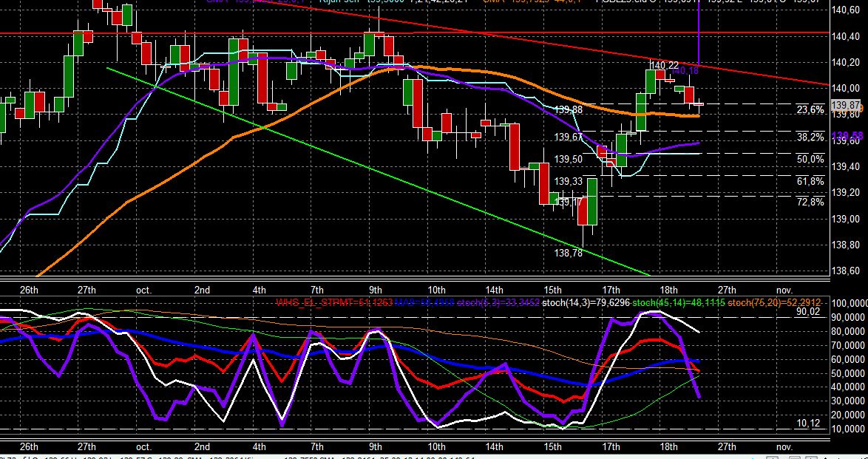Click 7th on the price chart date axis
The width and height of the screenshot is (868, 459).
coord(317,290)
